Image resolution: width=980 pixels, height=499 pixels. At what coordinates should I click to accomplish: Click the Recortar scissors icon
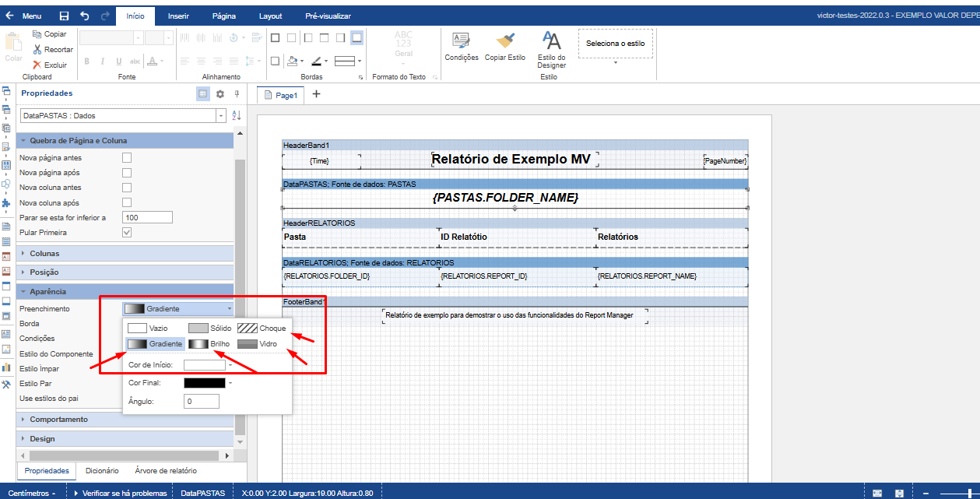[37, 50]
